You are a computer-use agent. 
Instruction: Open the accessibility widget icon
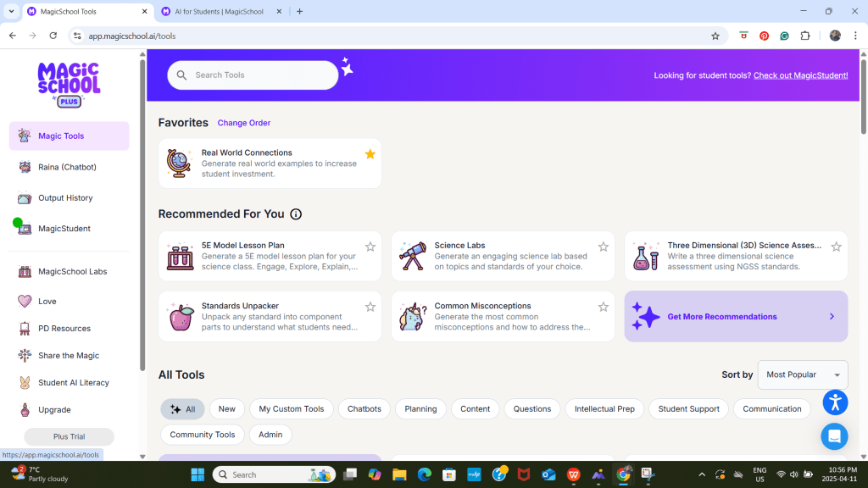click(835, 402)
